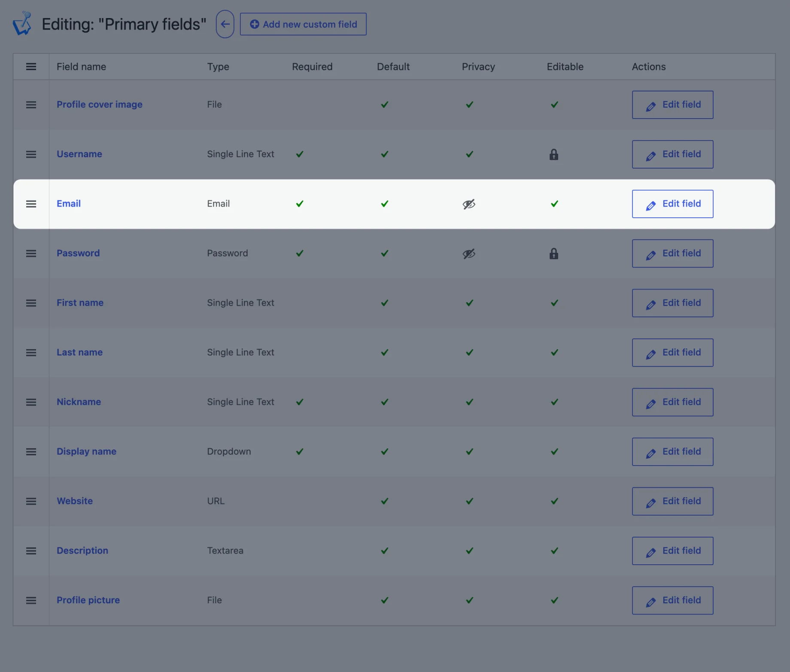Click the Editable column header
The image size is (790, 672).
click(565, 67)
